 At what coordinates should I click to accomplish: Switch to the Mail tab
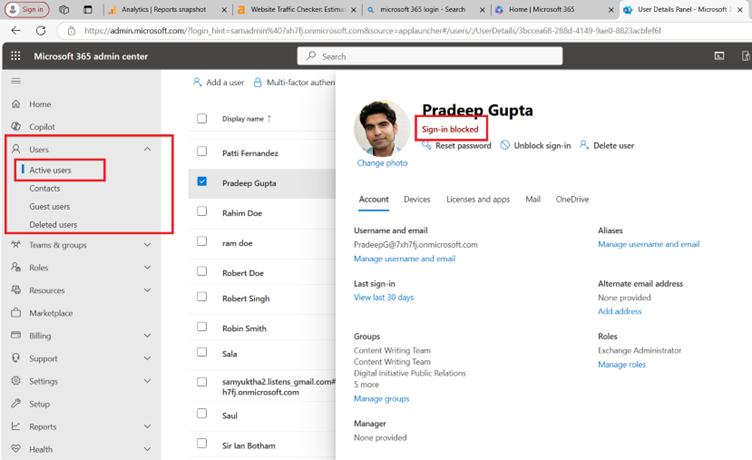533,199
